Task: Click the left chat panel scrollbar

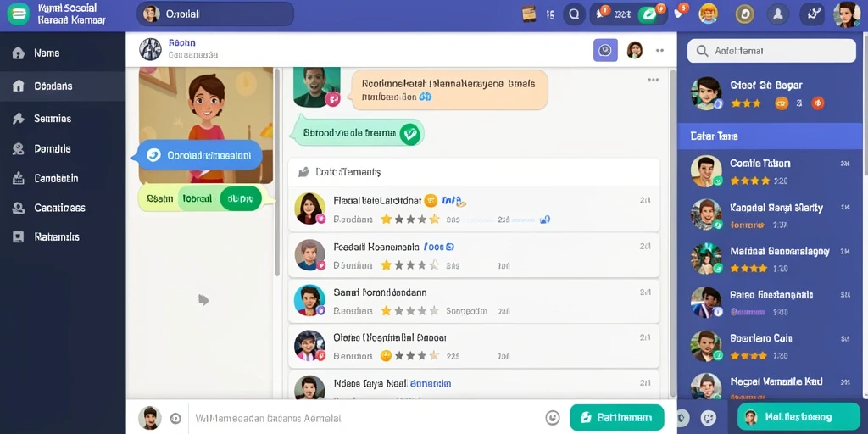Action: coord(277,171)
